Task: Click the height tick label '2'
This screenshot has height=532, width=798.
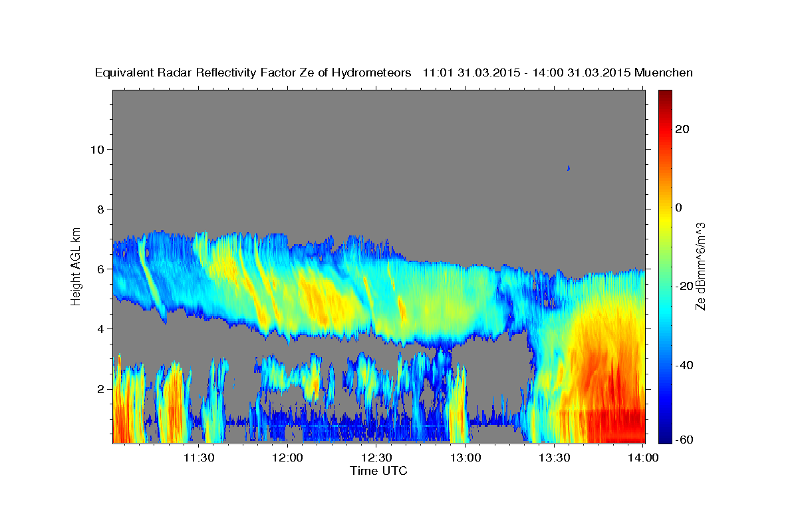Action: pyautogui.click(x=101, y=388)
